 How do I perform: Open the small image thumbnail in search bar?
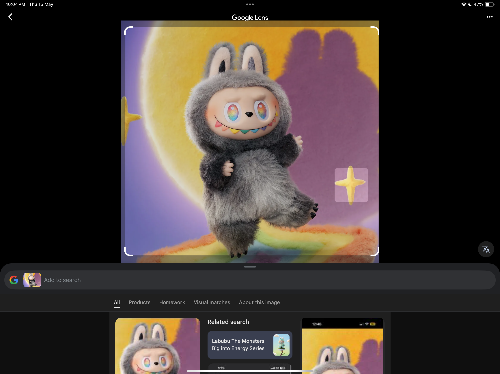pos(32,280)
